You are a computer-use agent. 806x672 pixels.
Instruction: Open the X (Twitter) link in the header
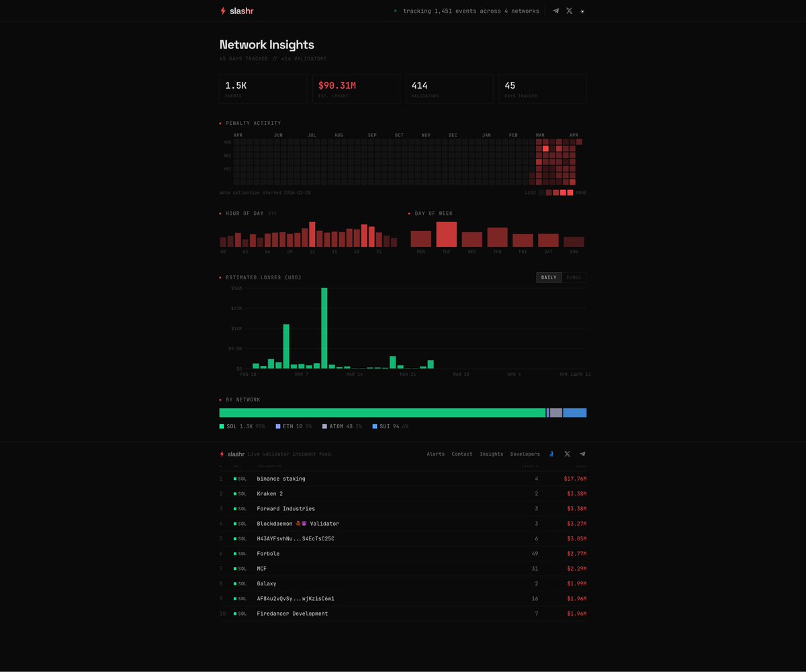point(570,11)
